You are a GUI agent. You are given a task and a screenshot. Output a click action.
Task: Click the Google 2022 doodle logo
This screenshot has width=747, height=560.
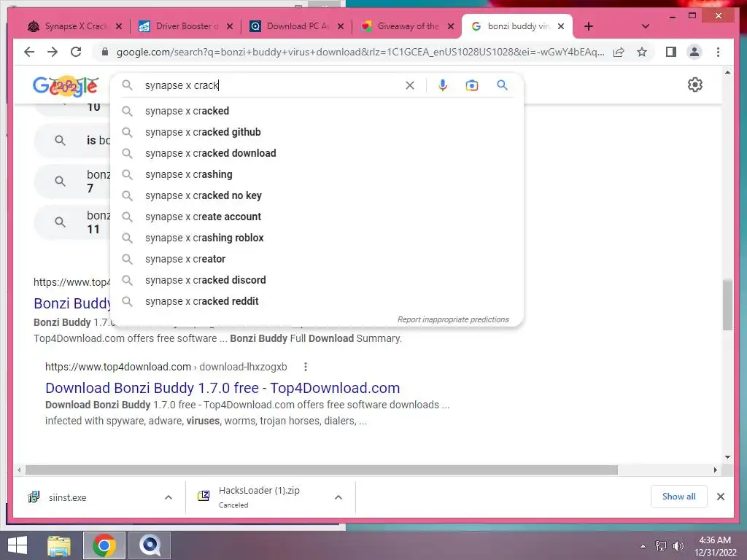66,86
